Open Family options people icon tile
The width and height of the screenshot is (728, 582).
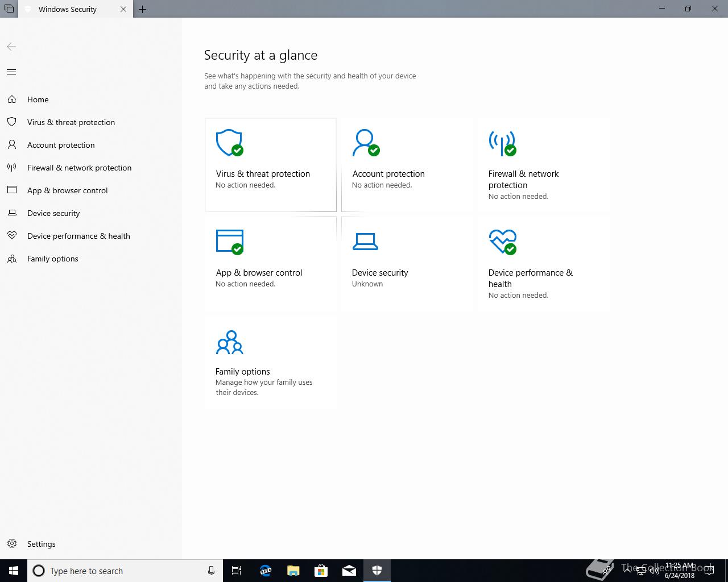(229, 343)
